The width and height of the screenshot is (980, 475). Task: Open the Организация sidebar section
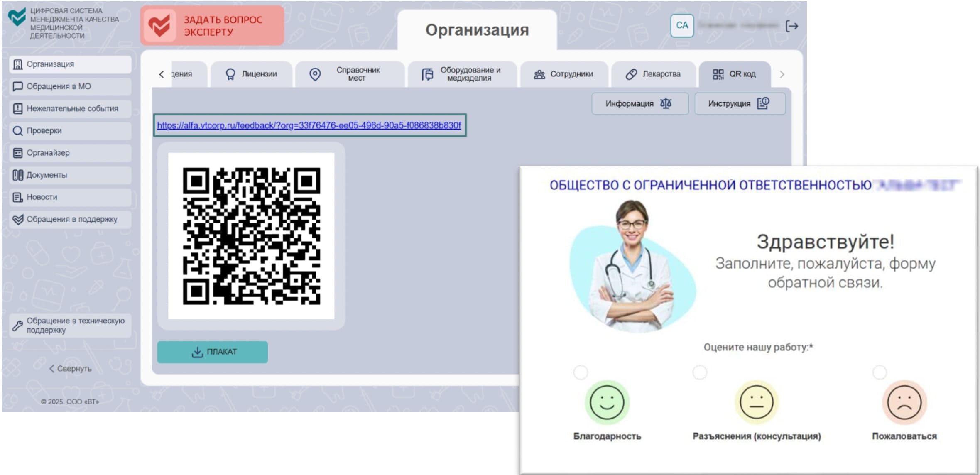[x=70, y=64]
